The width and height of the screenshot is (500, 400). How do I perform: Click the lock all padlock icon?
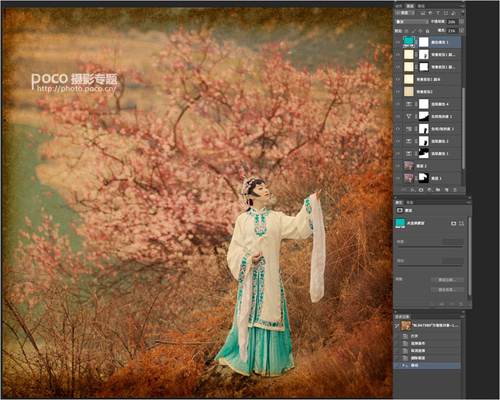point(428,31)
